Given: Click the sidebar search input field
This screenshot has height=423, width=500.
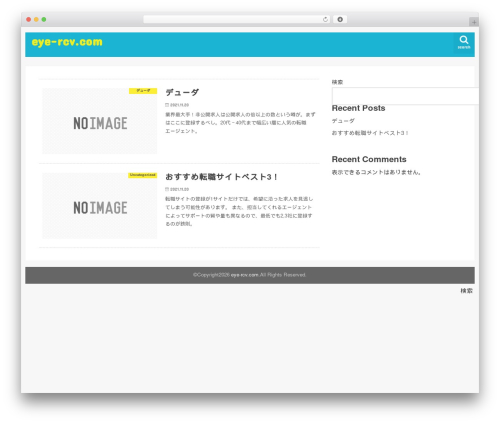Looking at the screenshot, I should (x=405, y=96).
